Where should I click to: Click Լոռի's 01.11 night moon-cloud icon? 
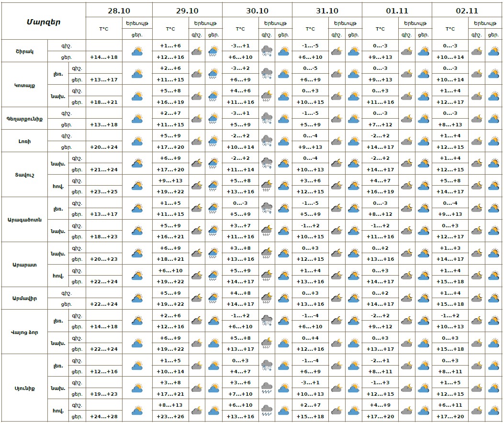pyautogui.click(x=406, y=141)
